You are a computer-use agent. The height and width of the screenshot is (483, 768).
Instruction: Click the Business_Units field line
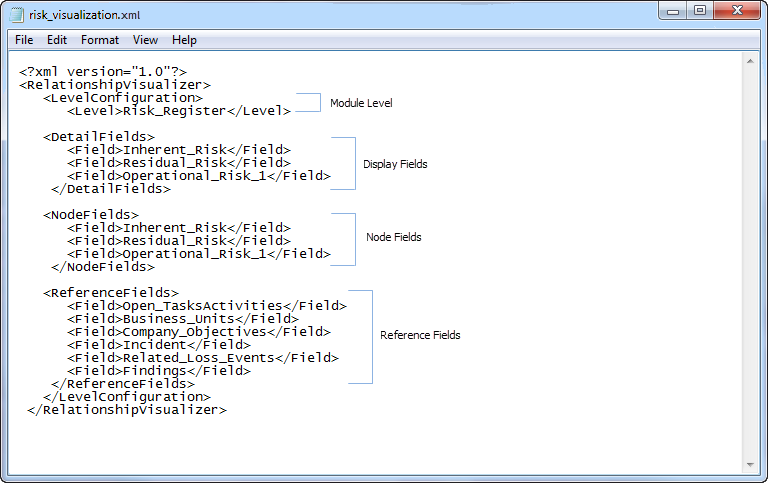183,319
